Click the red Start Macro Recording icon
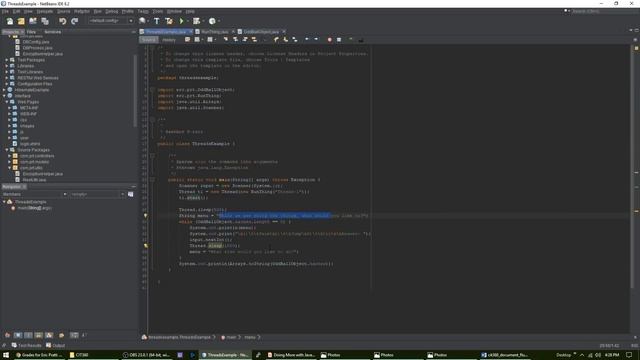 tap(330, 40)
